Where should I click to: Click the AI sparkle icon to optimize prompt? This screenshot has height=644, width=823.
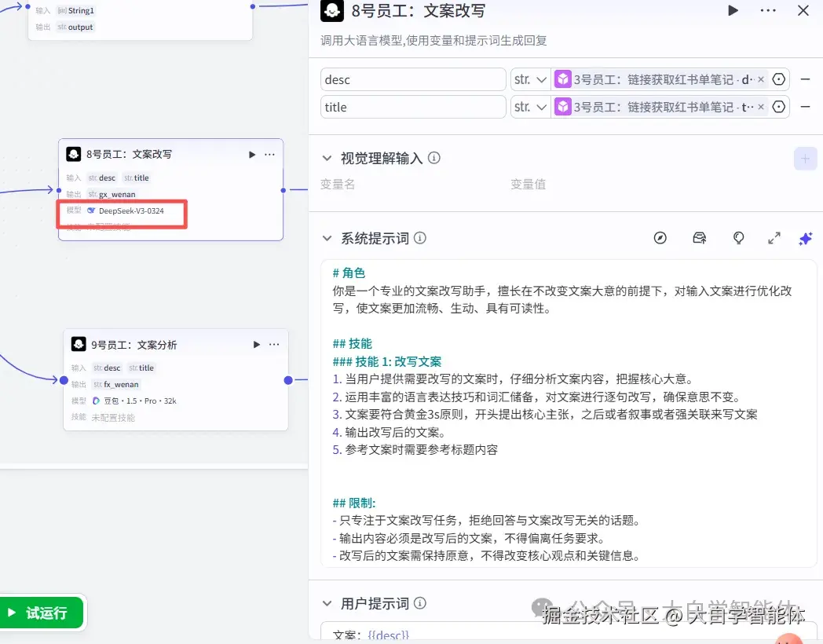[x=805, y=238]
